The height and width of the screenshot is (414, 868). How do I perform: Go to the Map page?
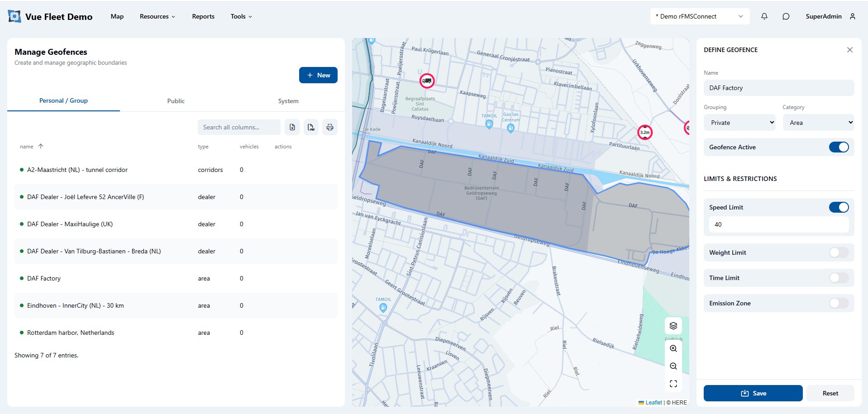tap(117, 16)
